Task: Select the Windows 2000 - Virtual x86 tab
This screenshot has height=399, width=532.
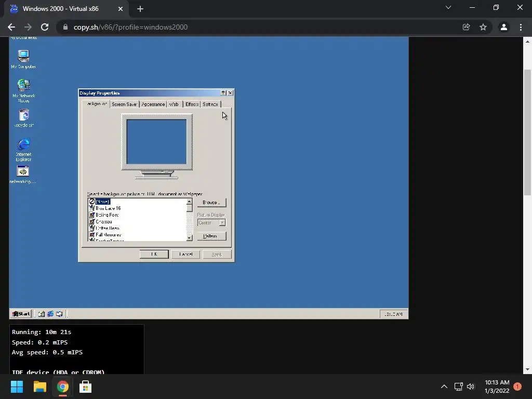Action: [x=66, y=9]
